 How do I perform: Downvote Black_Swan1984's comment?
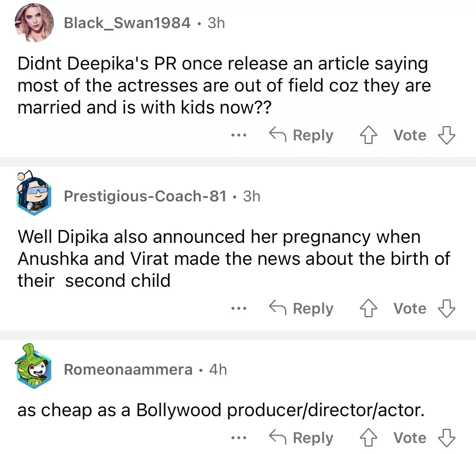coord(446,135)
